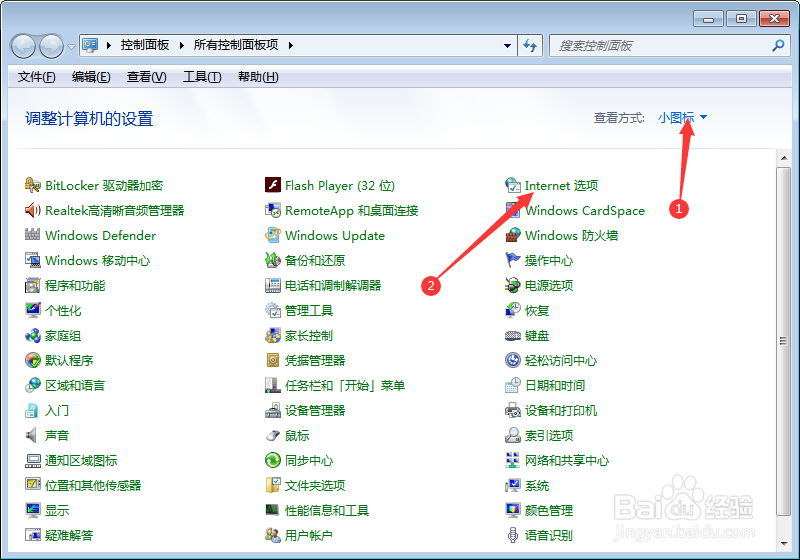Open the BitLocker 驱动器加密 icon
Screen dimensions: 800x560
(33, 185)
